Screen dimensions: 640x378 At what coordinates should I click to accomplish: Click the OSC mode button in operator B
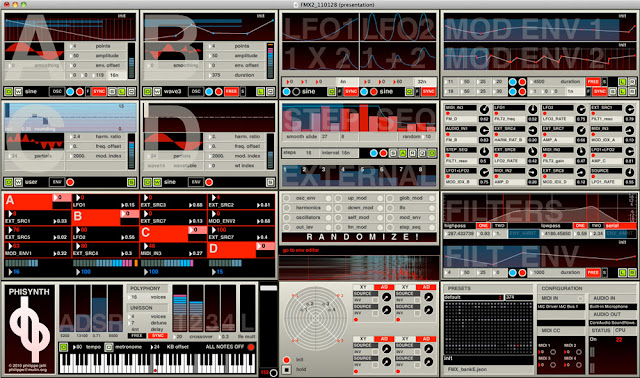pos(196,91)
